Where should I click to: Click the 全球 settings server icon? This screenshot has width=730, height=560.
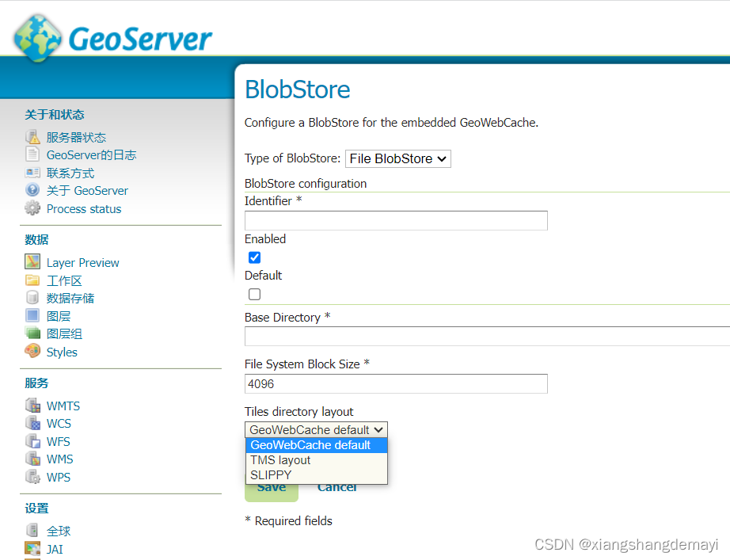pos(32,530)
